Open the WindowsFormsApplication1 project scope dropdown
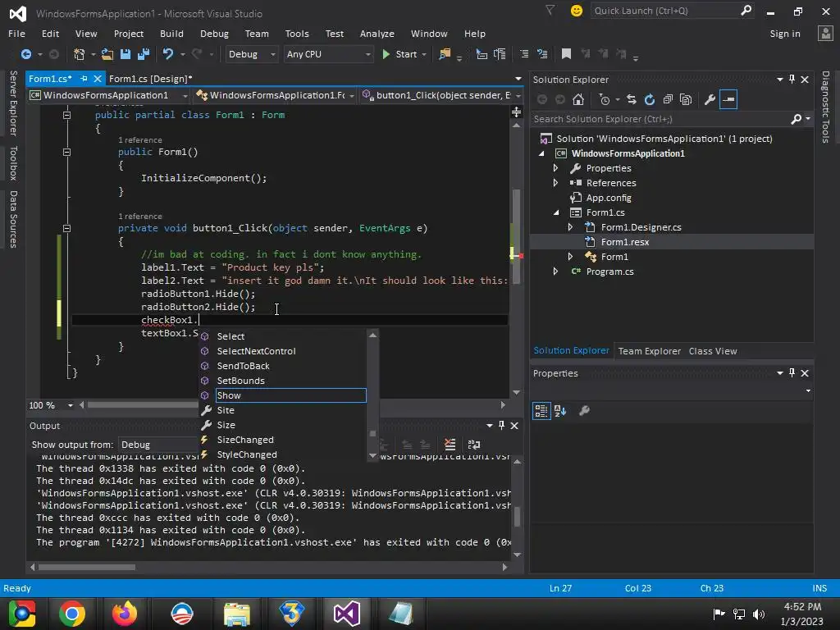Image resolution: width=840 pixels, height=630 pixels. 109,95
